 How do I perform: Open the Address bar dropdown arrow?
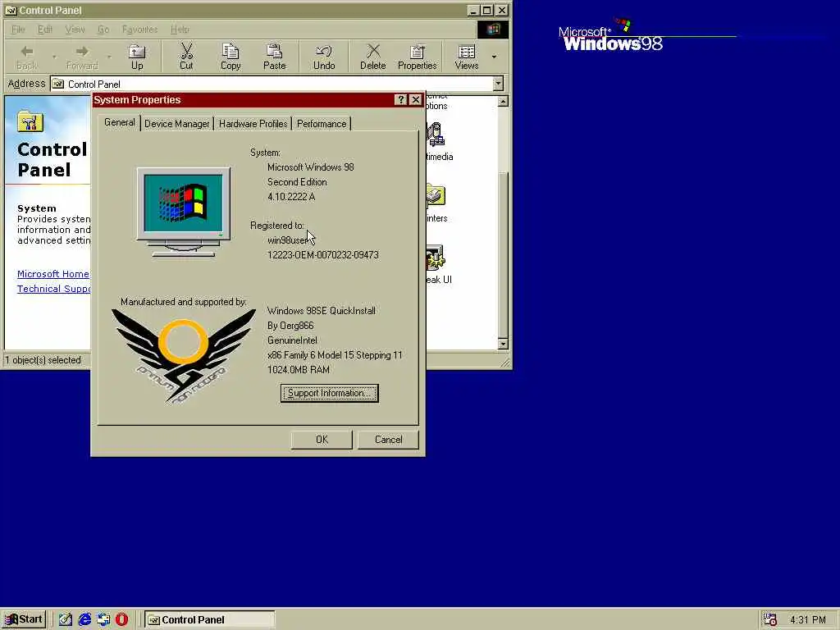(498, 84)
